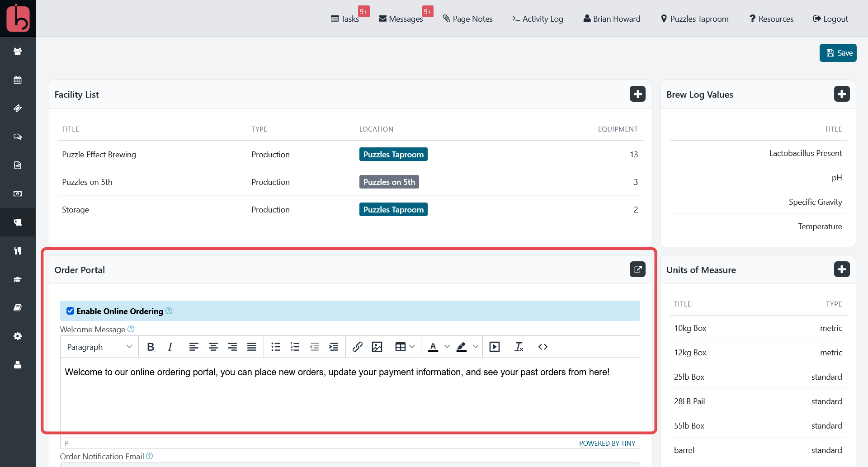The width and height of the screenshot is (868, 467).
Task: Insert bullet list in editor
Action: [x=276, y=347]
